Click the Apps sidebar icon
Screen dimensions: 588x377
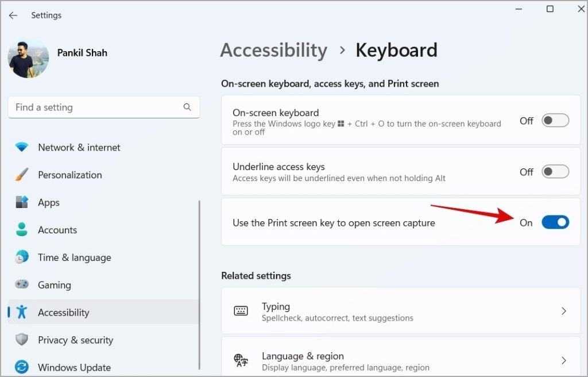click(x=22, y=202)
